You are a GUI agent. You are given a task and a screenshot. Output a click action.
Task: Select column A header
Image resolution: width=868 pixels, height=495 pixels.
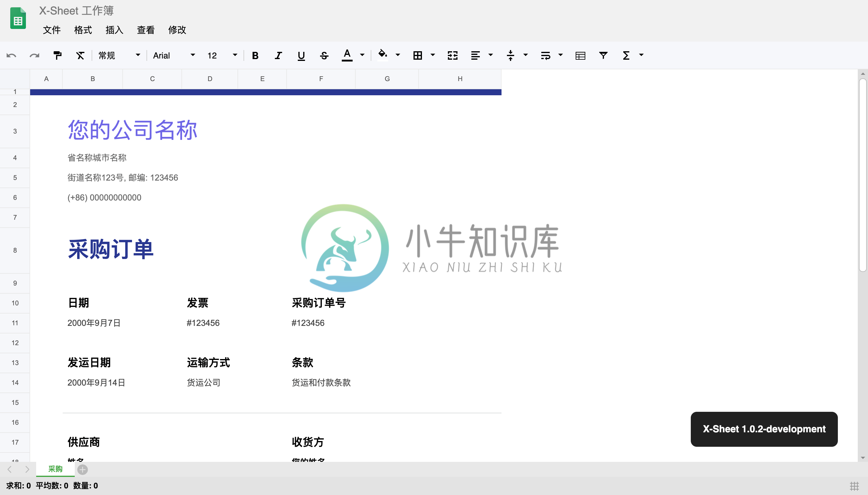[46, 79]
